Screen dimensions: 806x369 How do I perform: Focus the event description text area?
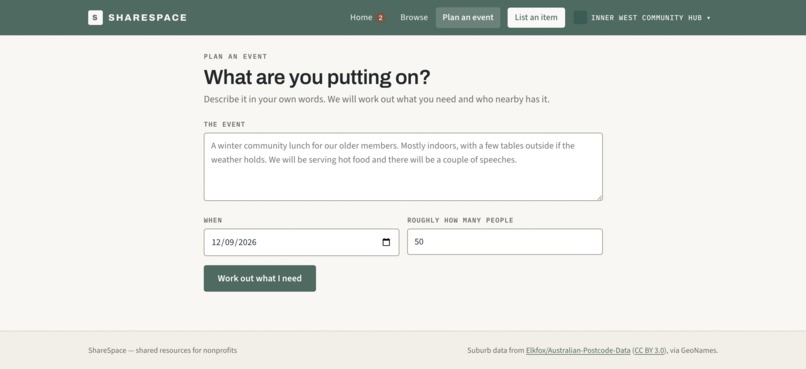[x=403, y=167]
